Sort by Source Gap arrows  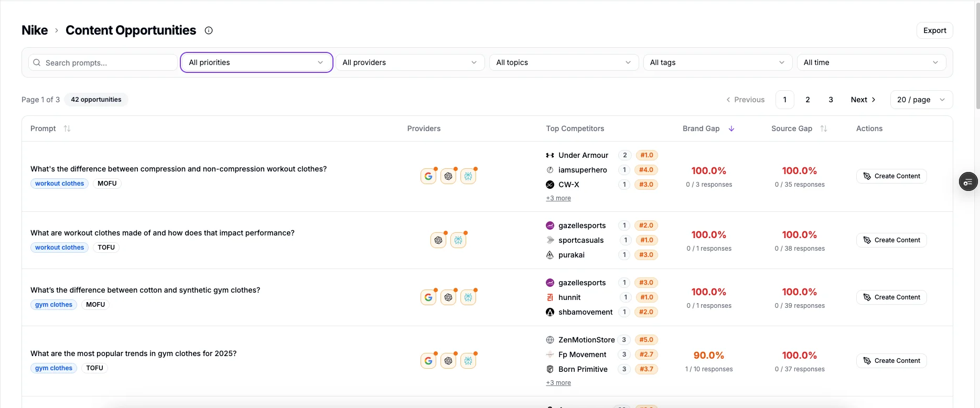click(824, 128)
